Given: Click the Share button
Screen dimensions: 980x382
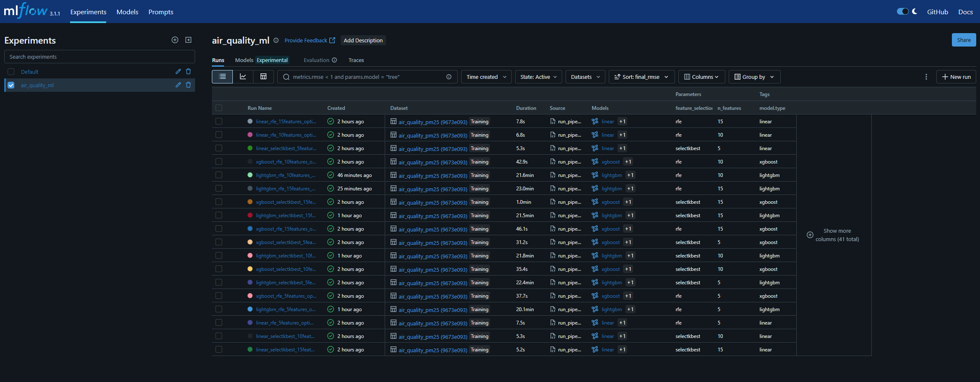Looking at the screenshot, I should pyautogui.click(x=964, y=40).
